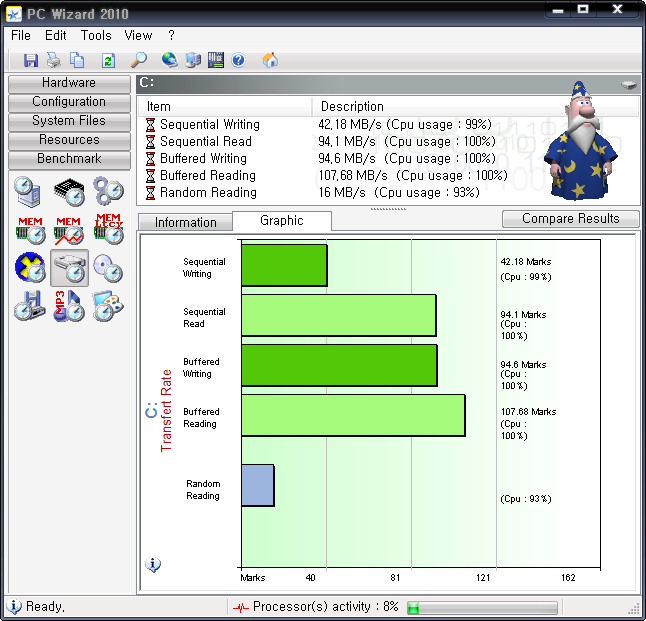The image size is (646, 621).
Task: Click the "107.68 Marks" chart label
Action: [x=529, y=412]
